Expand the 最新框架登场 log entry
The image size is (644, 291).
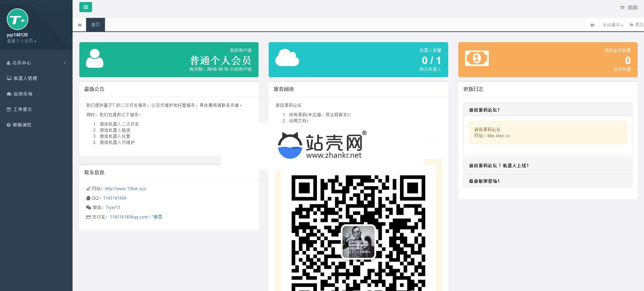click(x=548, y=181)
